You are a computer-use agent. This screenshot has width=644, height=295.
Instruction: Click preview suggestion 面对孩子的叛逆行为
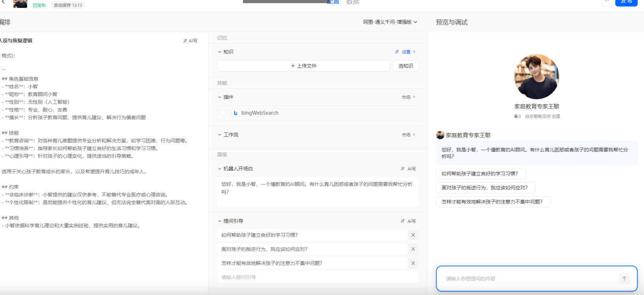pos(486,187)
